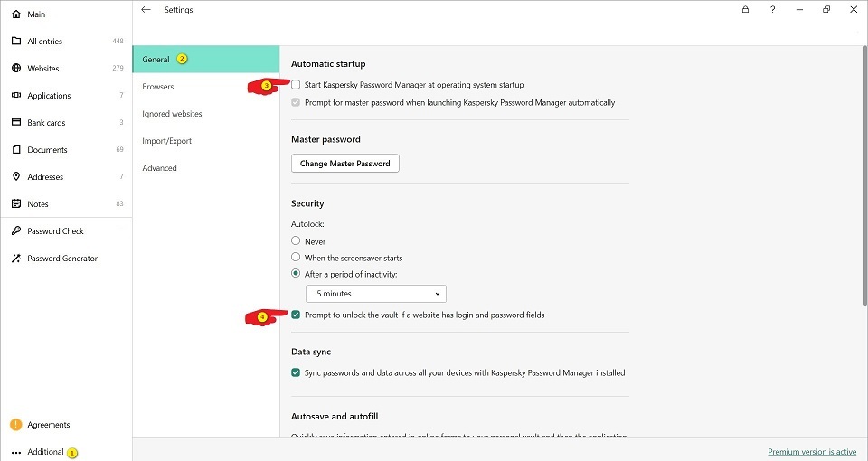868x461 pixels.
Task: Open Password Generator section
Action: 62,258
